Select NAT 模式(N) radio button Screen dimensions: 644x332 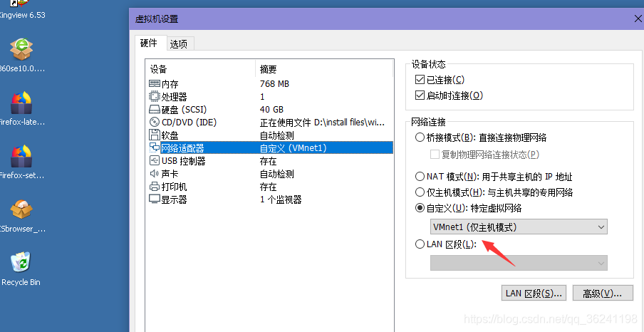tap(420, 177)
